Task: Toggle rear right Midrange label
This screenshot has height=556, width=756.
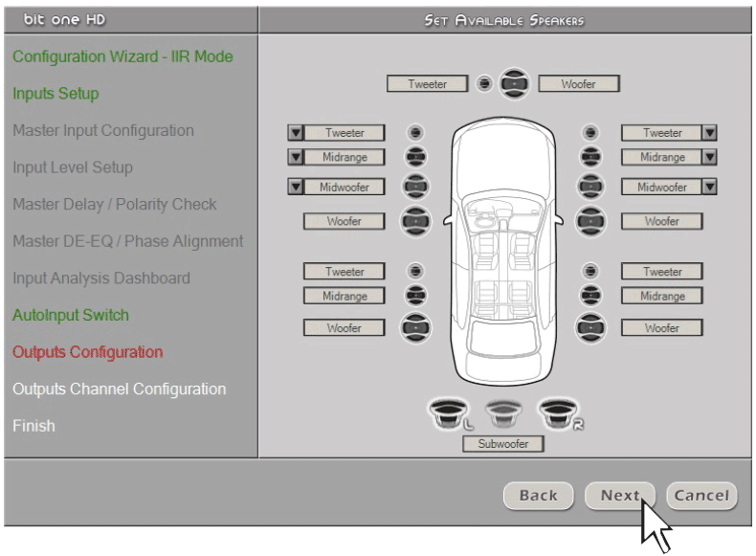Action: tap(662, 296)
